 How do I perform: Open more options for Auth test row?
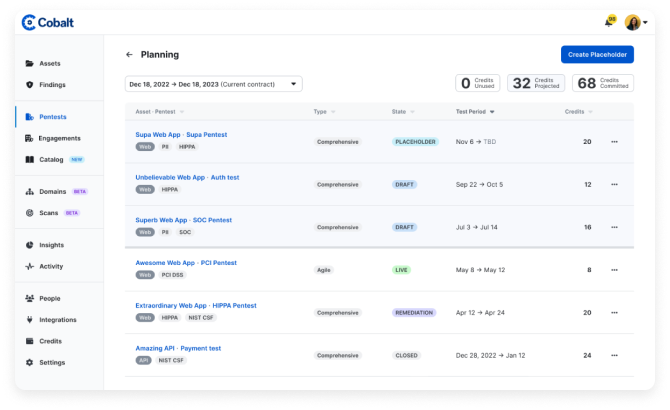(614, 184)
